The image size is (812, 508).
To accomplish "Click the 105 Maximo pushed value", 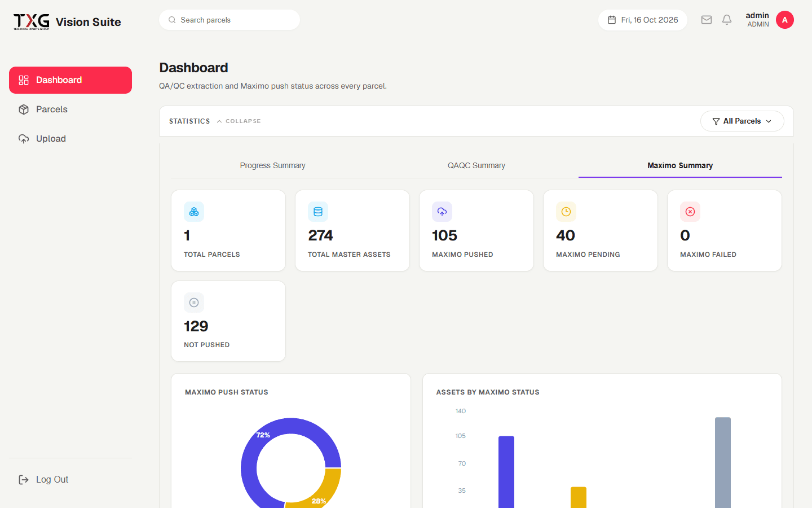I will click(444, 235).
